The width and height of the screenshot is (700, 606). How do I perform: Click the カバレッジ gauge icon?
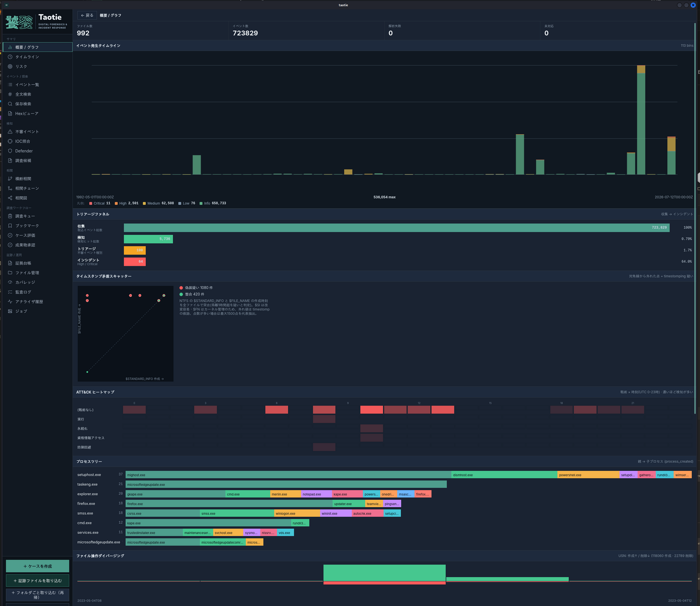click(10, 282)
